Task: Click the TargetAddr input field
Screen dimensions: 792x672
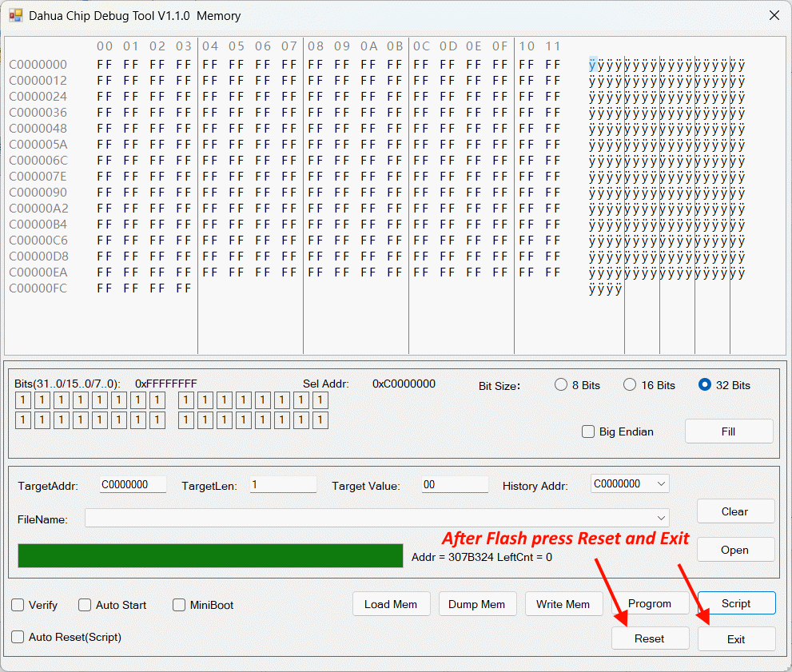Action: [133, 484]
